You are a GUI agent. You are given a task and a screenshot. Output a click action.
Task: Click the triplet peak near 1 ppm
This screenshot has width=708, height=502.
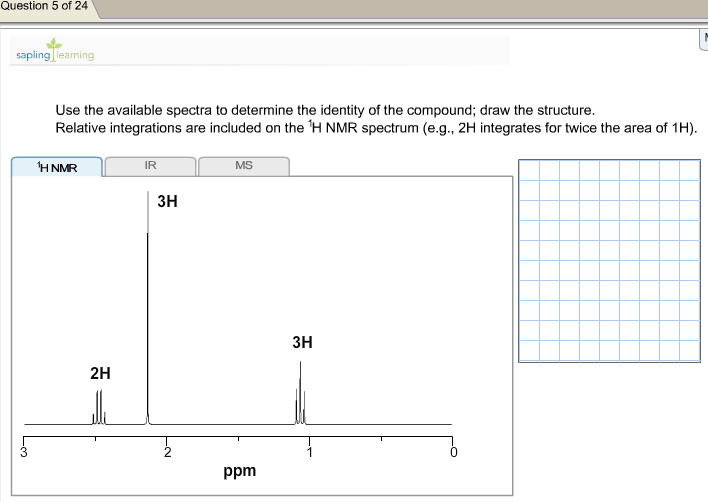(300, 393)
